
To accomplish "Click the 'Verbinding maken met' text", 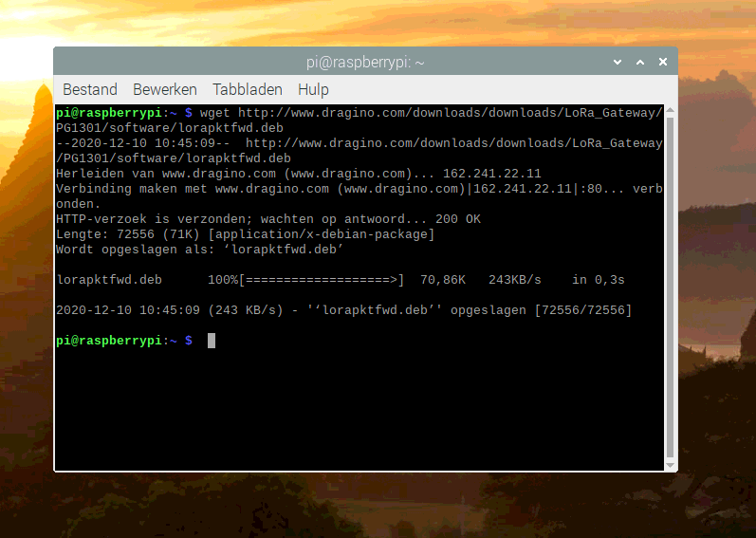I will (132, 189).
